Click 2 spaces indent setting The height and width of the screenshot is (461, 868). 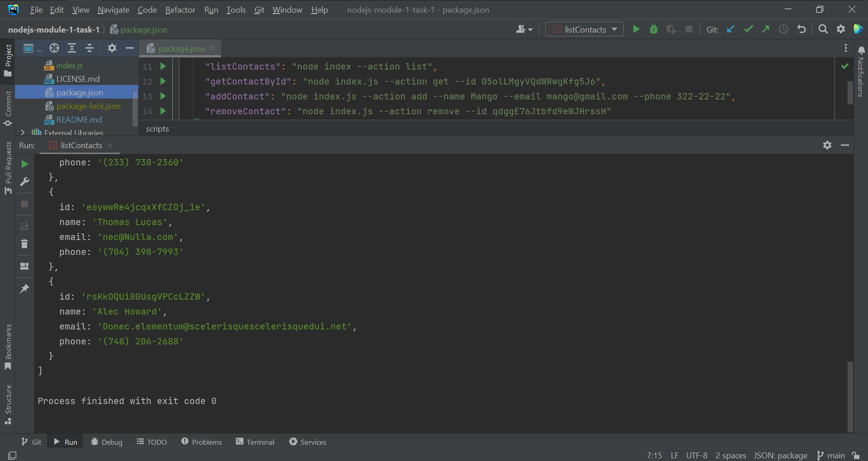pos(731,455)
